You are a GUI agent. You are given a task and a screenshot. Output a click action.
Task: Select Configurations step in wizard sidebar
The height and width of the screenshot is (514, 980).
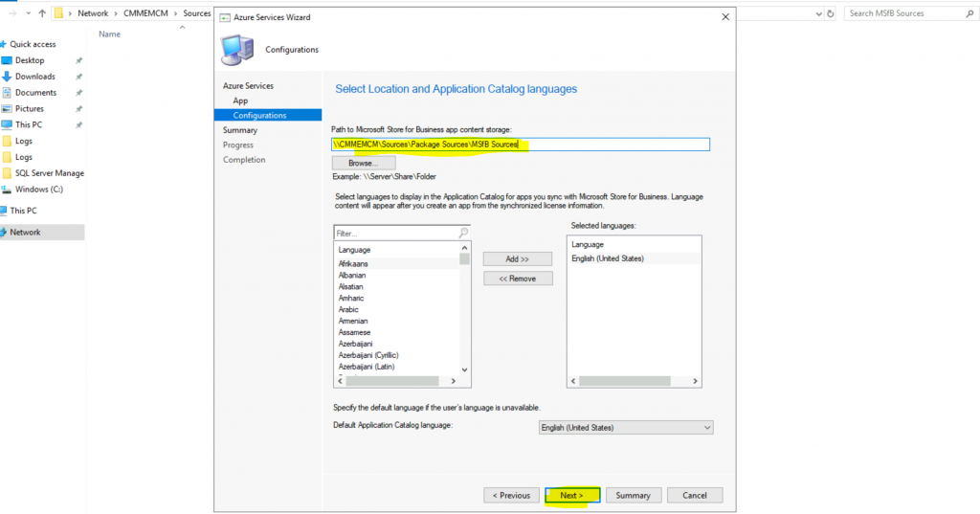[268, 115]
